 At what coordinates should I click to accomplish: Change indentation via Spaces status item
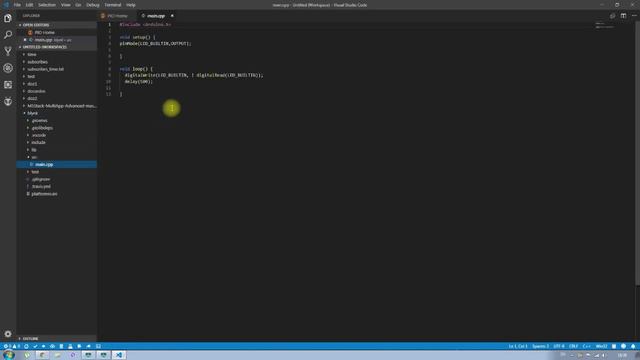pyautogui.click(x=540, y=346)
